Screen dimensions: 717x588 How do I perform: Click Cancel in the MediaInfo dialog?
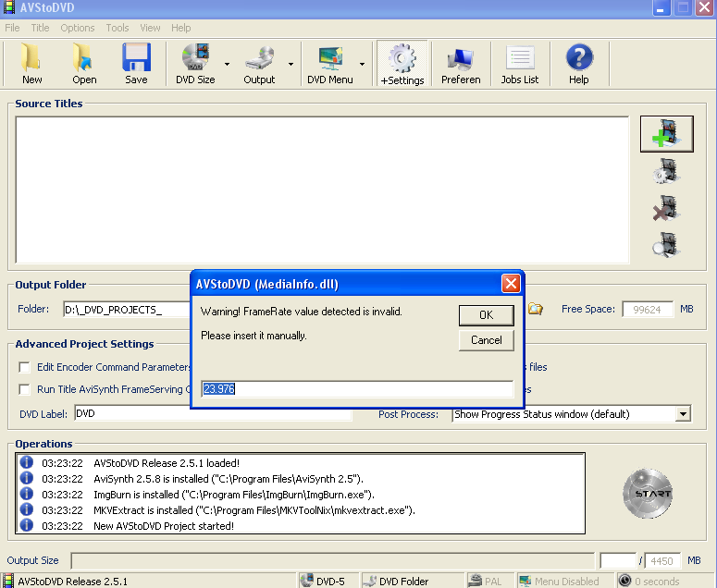click(x=486, y=340)
